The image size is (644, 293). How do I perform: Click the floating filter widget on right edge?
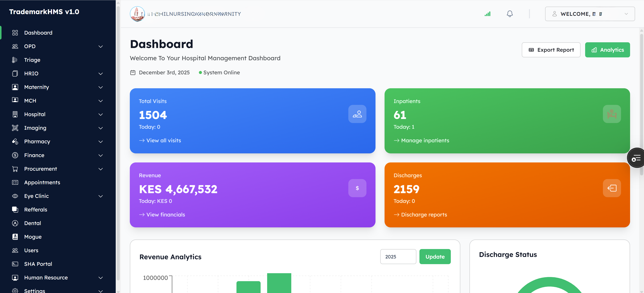[x=636, y=158]
